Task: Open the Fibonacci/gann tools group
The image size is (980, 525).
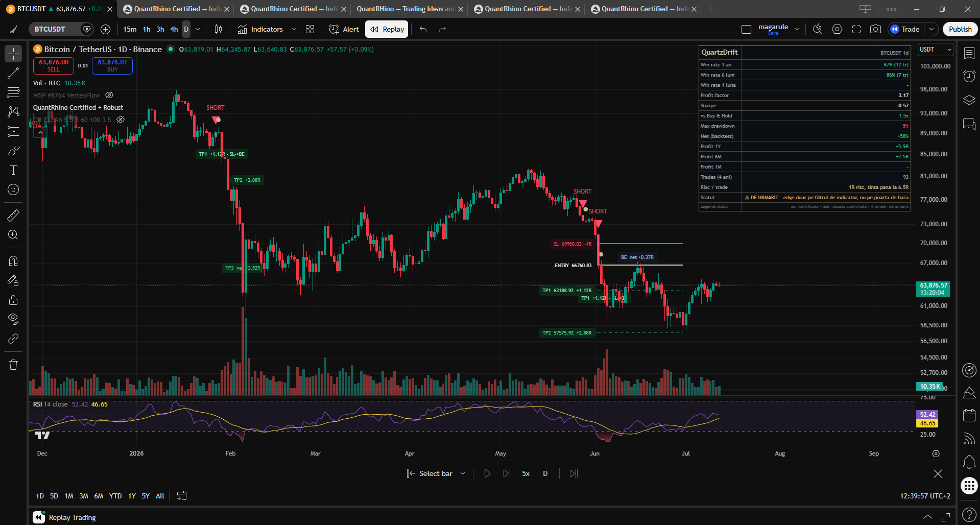Action: coord(13,92)
